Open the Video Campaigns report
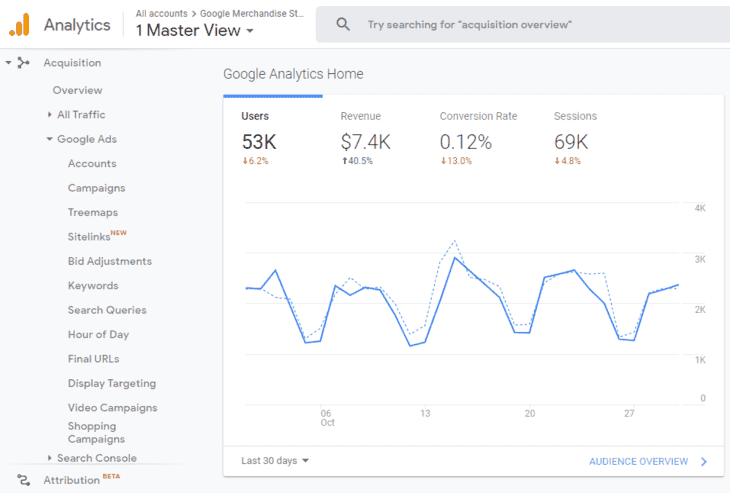The width and height of the screenshot is (730, 493). pyautogui.click(x=113, y=408)
